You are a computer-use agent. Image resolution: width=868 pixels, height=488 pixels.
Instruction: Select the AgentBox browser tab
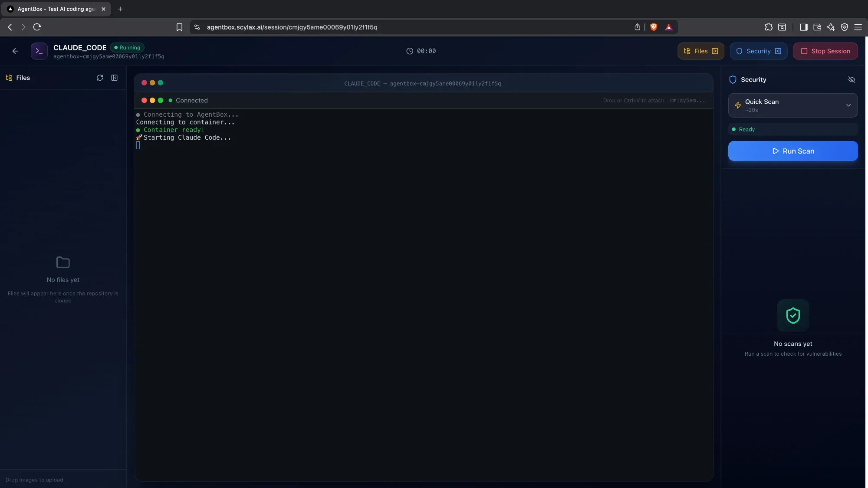(x=56, y=9)
